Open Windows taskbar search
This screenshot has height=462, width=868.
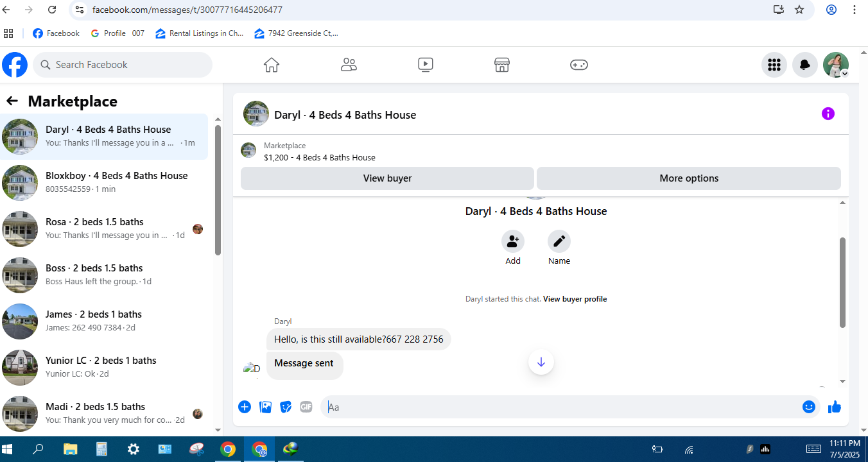coord(38,449)
